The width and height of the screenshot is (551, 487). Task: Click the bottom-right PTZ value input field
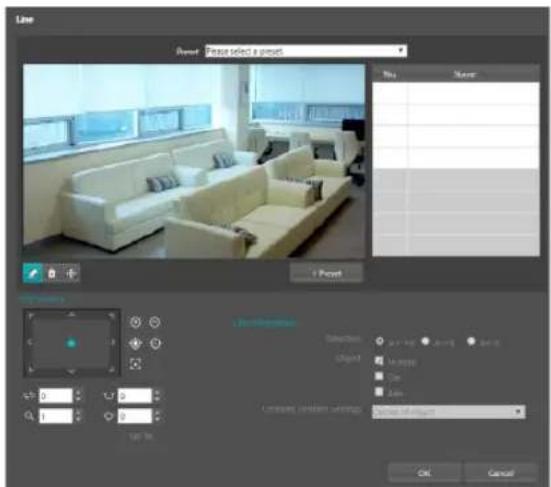[135, 416]
